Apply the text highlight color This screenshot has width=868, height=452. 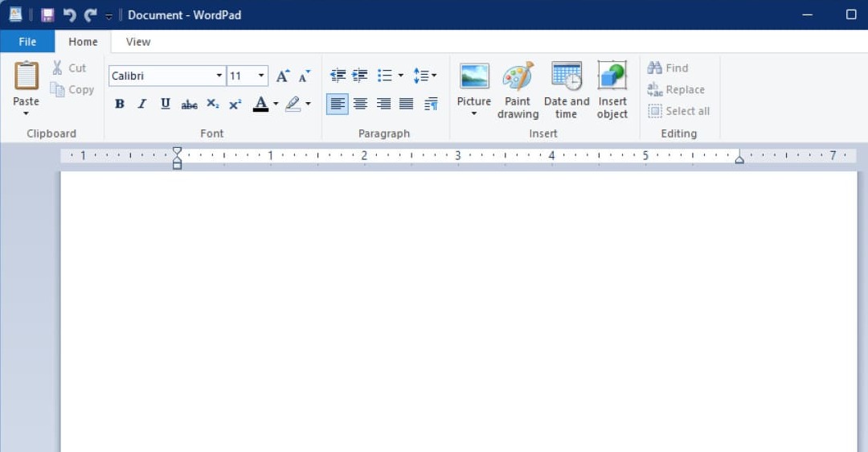click(293, 104)
